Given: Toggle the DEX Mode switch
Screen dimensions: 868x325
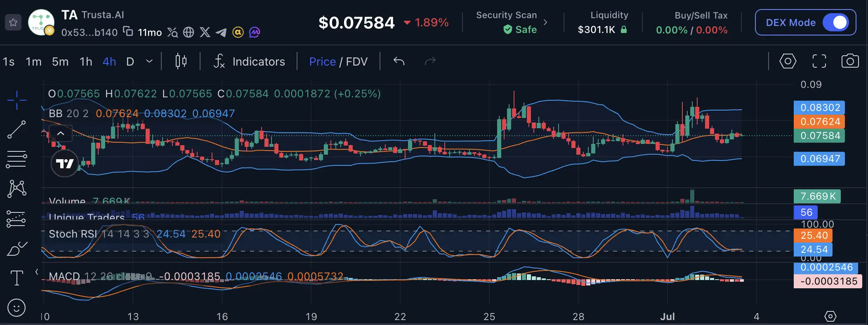Looking at the screenshot, I should click(x=836, y=23).
